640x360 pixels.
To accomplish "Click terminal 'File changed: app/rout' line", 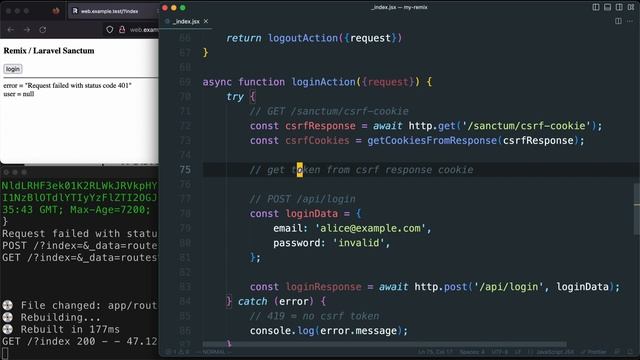I will point(89,305).
